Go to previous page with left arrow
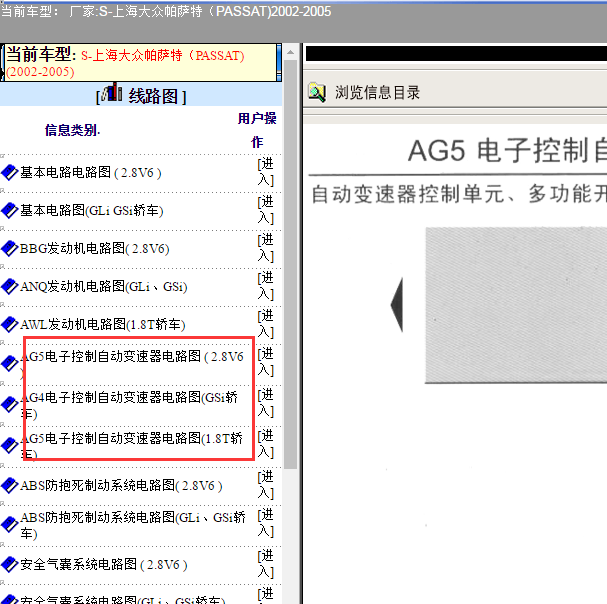This screenshot has height=604, width=607. click(x=397, y=305)
